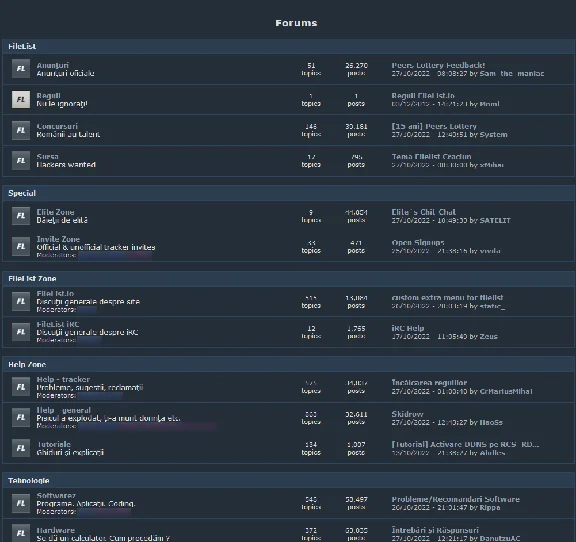Click the FL icon next to Tutoriale
Screen dimensions: 576x542
click(x=21, y=448)
